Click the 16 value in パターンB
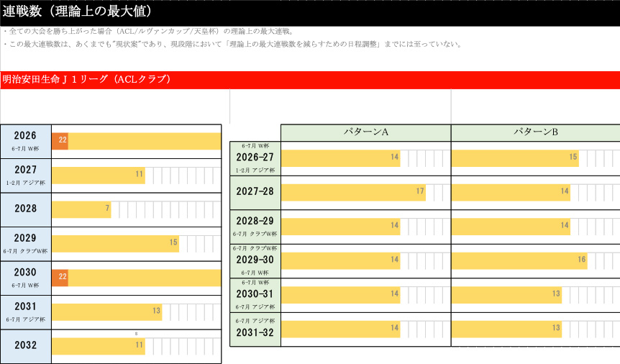Viewport: 620px width, 364px height. tap(582, 260)
